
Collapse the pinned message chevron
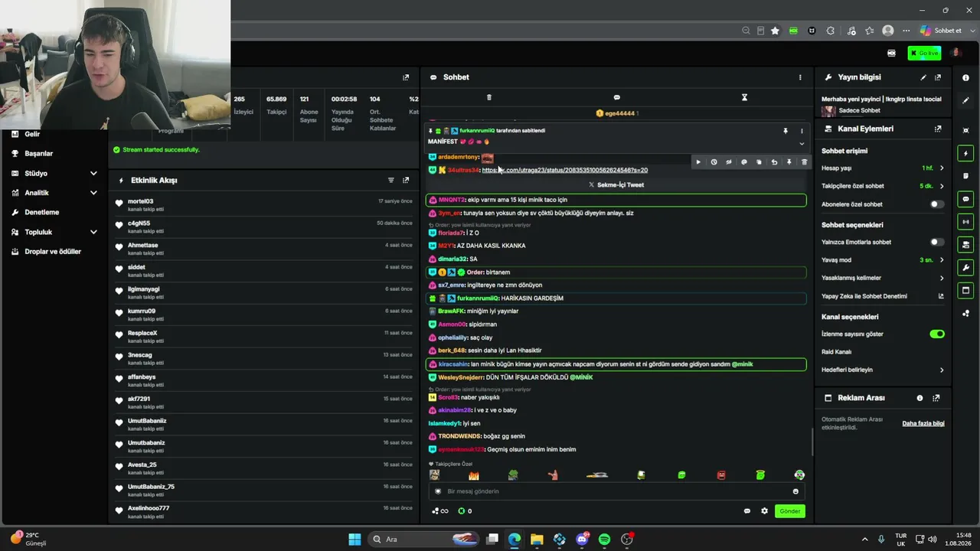click(802, 144)
